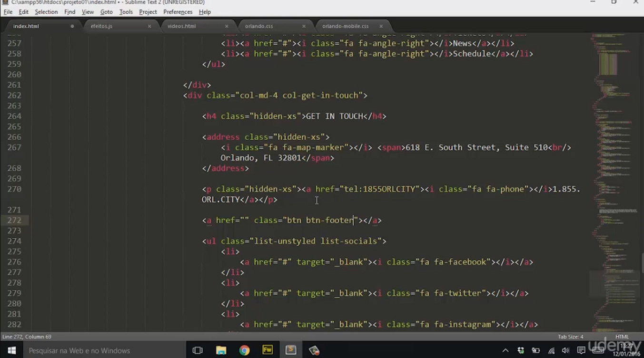644x358 pixels.
Task: Open the View menu
Action: click(88, 12)
